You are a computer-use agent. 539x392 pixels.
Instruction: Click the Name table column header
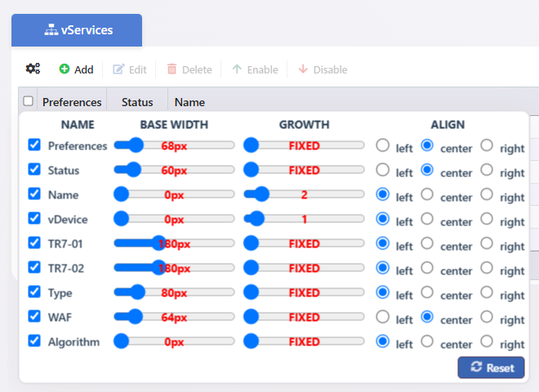click(189, 102)
